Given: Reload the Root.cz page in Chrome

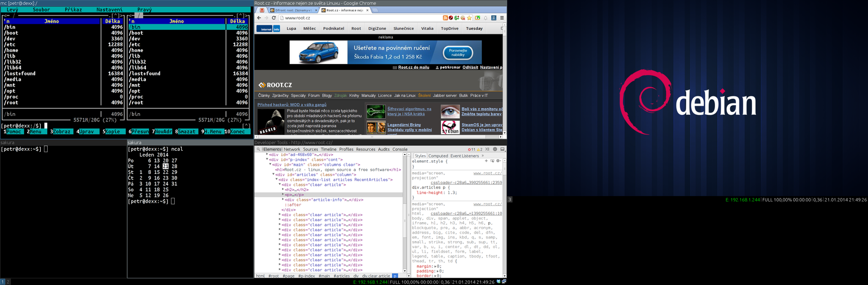Looking at the screenshot, I should [x=273, y=18].
